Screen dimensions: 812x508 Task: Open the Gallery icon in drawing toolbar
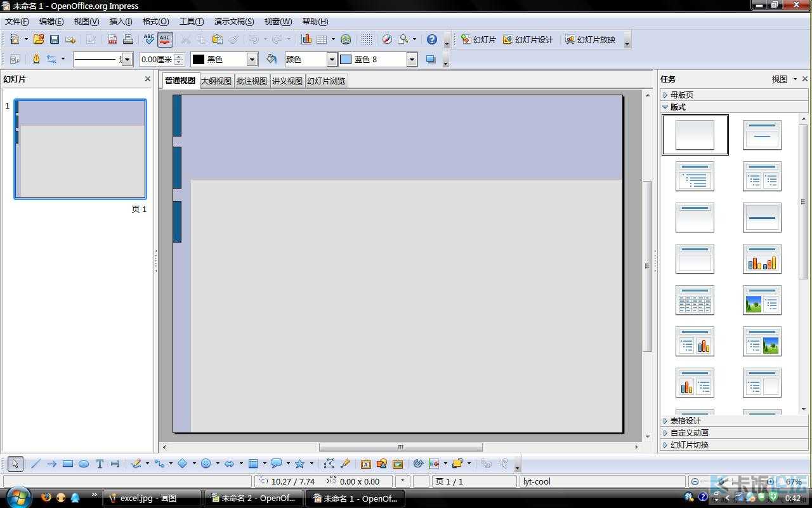[x=398, y=464]
